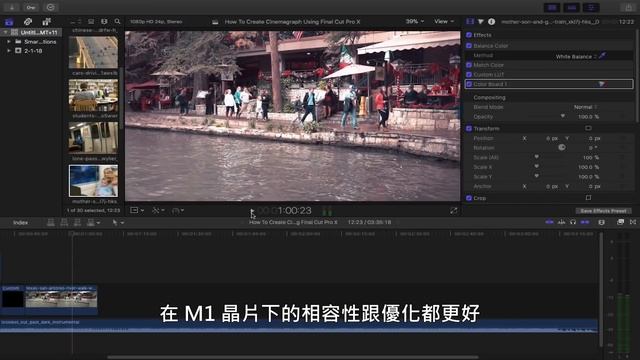
Task: Open the Effects browser icon in timeline
Action: click(620, 222)
